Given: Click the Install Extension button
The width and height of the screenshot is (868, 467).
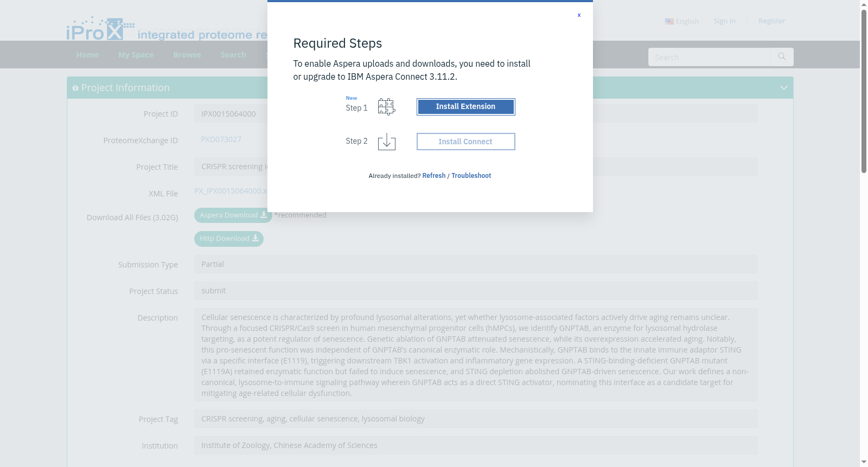Looking at the screenshot, I should tap(465, 107).
